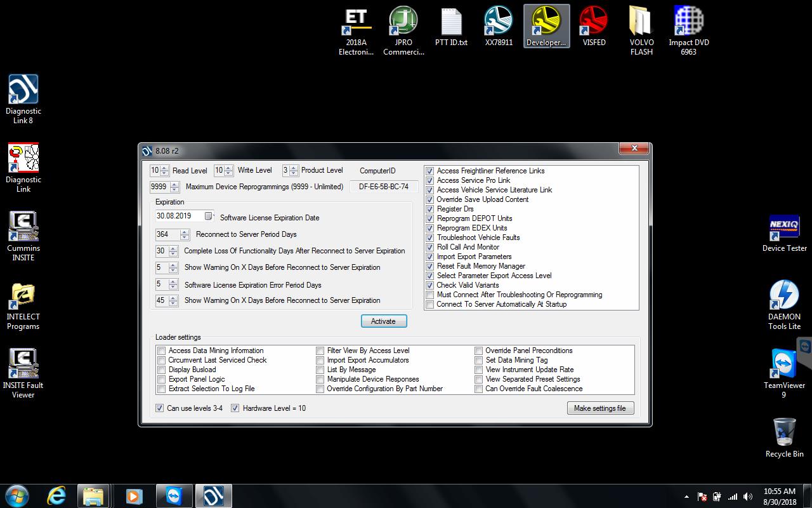Increase the Product Level spinner
812x508 pixels.
coord(294,168)
